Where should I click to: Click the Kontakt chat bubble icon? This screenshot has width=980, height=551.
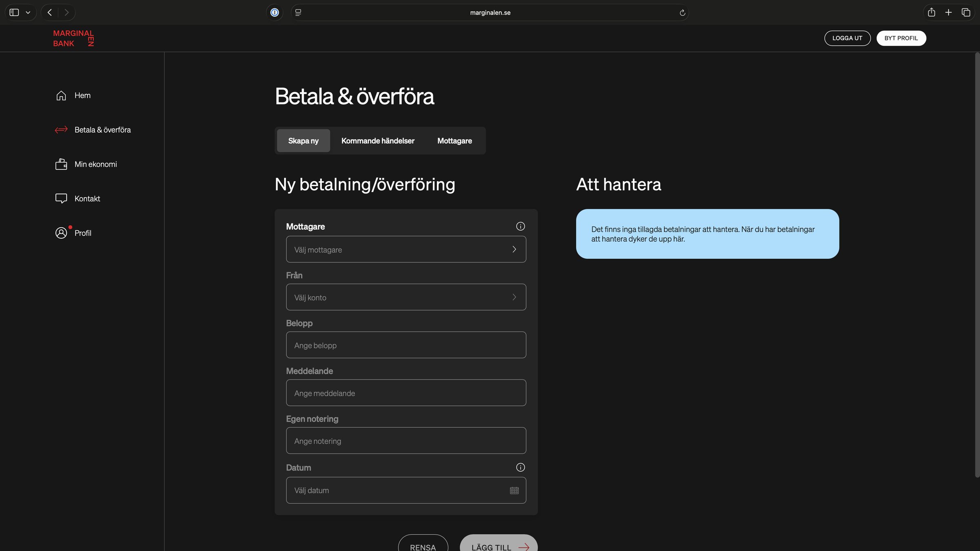click(x=61, y=198)
